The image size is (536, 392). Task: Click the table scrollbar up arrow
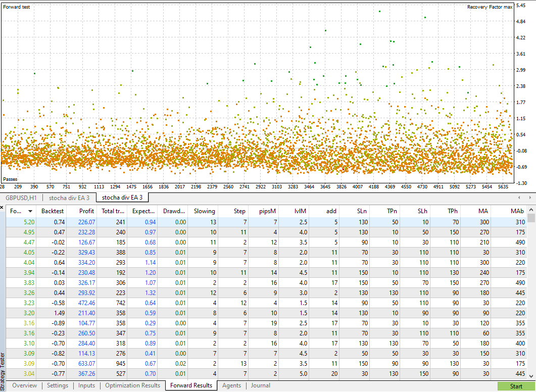tap(531, 210)
